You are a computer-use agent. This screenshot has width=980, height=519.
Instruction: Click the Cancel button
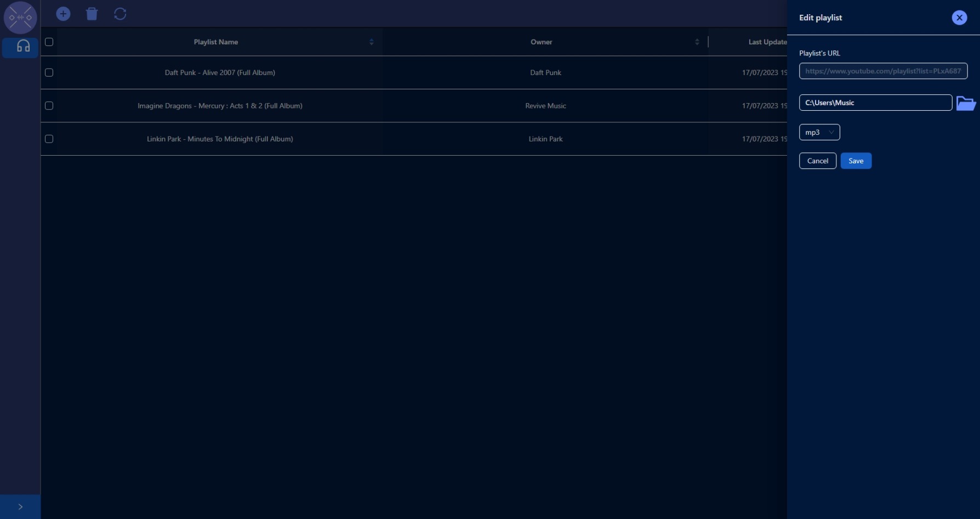pyautogui.click(x=818, y=161)
